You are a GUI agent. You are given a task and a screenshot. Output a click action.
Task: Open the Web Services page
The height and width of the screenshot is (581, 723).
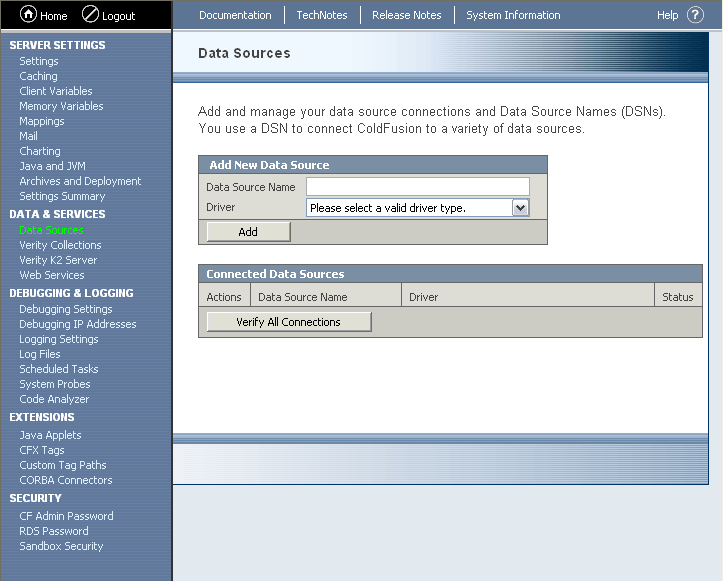52,275
